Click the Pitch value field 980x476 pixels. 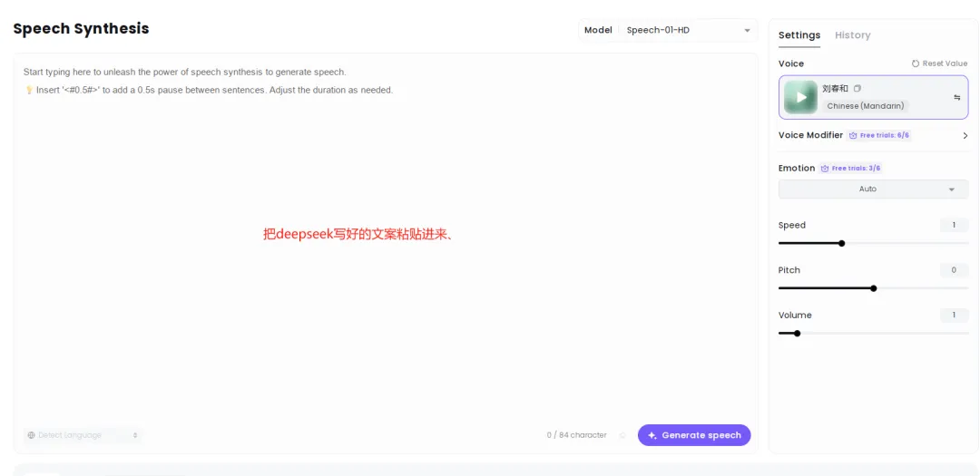(954, 270)
